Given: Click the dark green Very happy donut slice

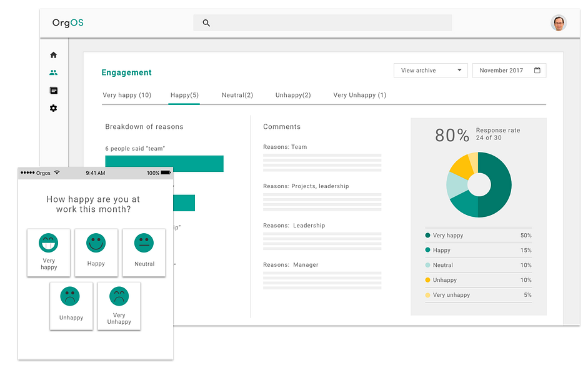Looking at the screenshot, I should (501, 185).
